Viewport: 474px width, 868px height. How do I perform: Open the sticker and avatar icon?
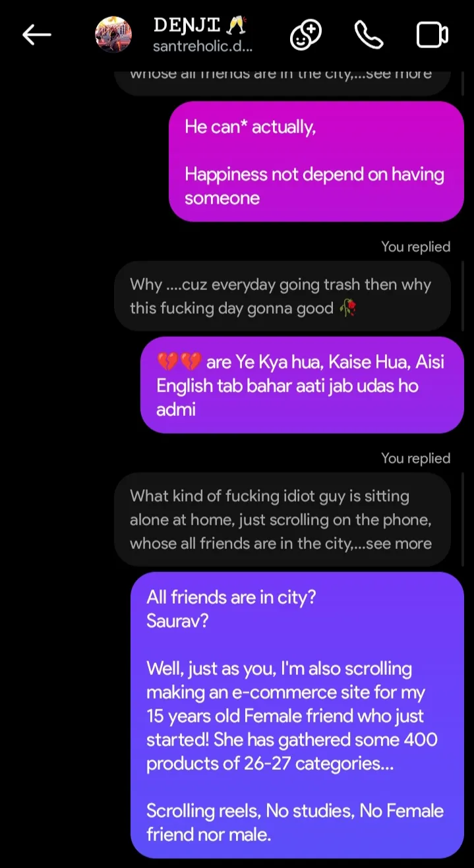click(x=306, y=35)
